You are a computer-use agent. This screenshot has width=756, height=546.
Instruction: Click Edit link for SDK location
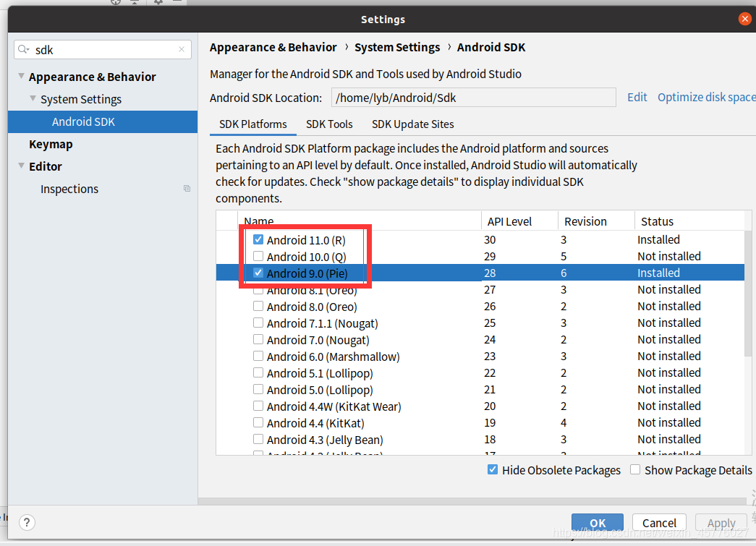tap(637, 98)
